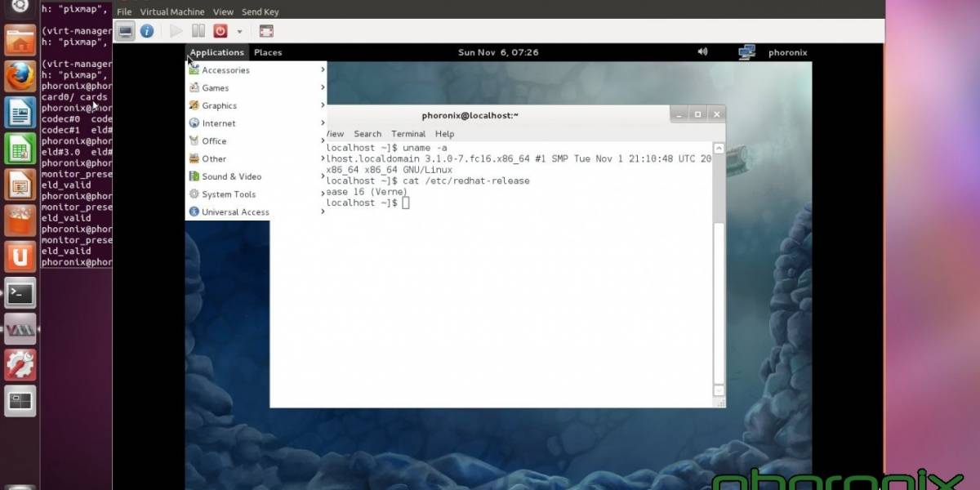Launch LibreOffice Calc from launcher
The width and height of the screenshot is (980, 490).
(x=20, y=148)
